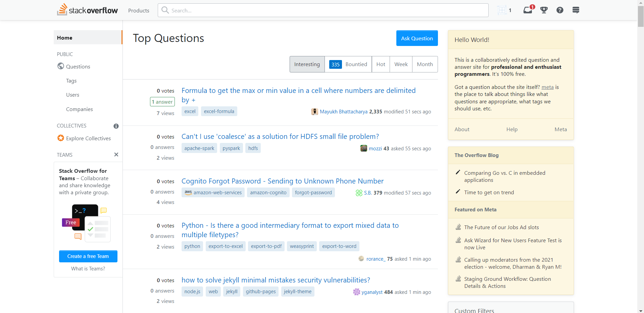644x313 pixels.
Task: Dismiss the Teams section with X icon
Action: 116,155
